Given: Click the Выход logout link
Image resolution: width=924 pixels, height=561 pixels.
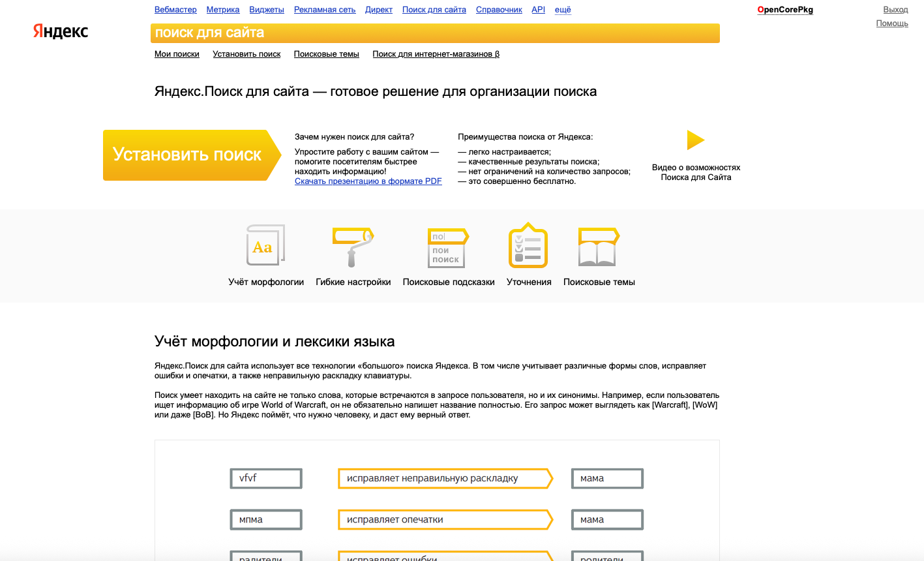Looking at the screenshot, I should pos(895,10).
